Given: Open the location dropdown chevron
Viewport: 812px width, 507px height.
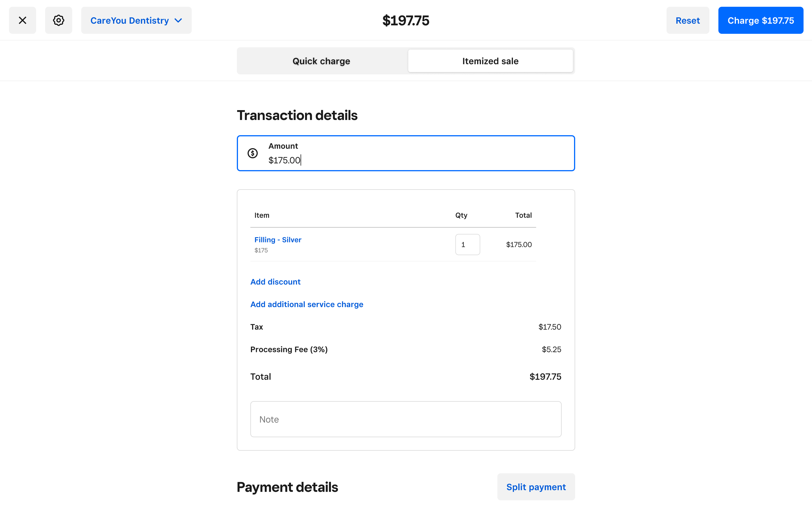Looking at the screenshot, I should (178, 20).
